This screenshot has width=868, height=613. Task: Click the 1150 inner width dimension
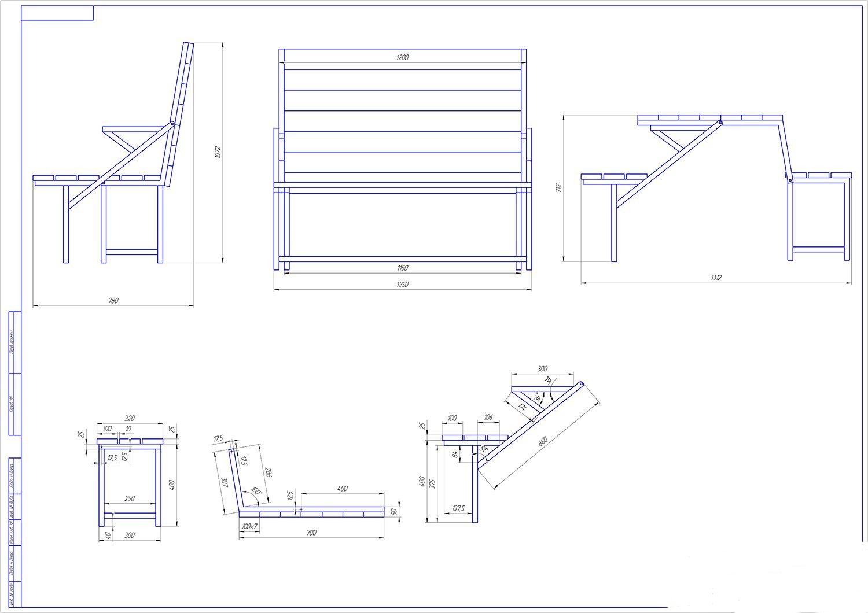(403, 268)
